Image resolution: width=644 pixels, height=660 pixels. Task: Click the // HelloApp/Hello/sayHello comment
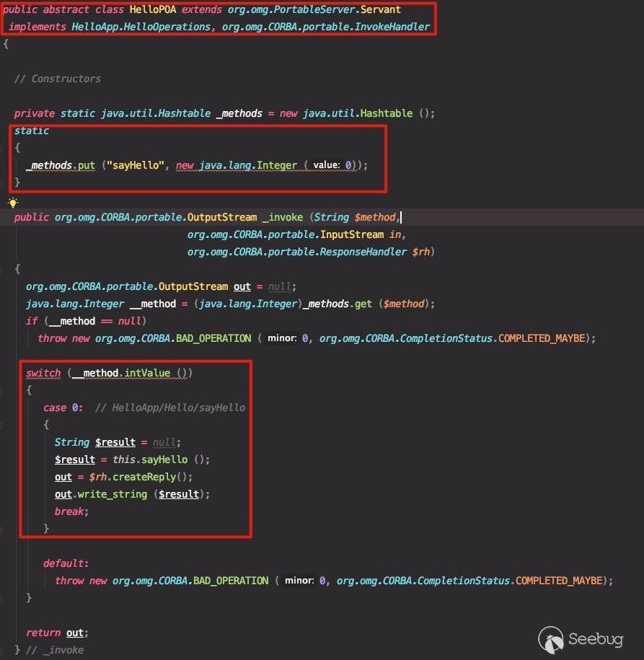170,408
